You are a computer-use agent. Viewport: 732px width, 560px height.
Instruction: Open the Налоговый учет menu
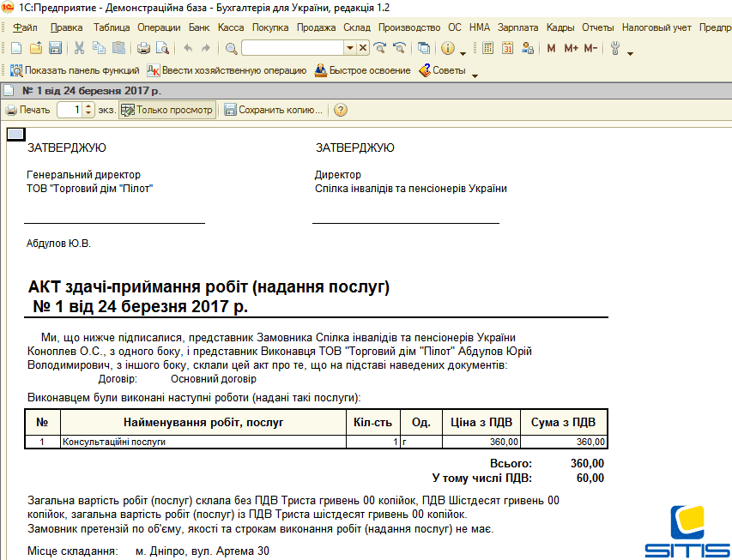pos(656,27)
